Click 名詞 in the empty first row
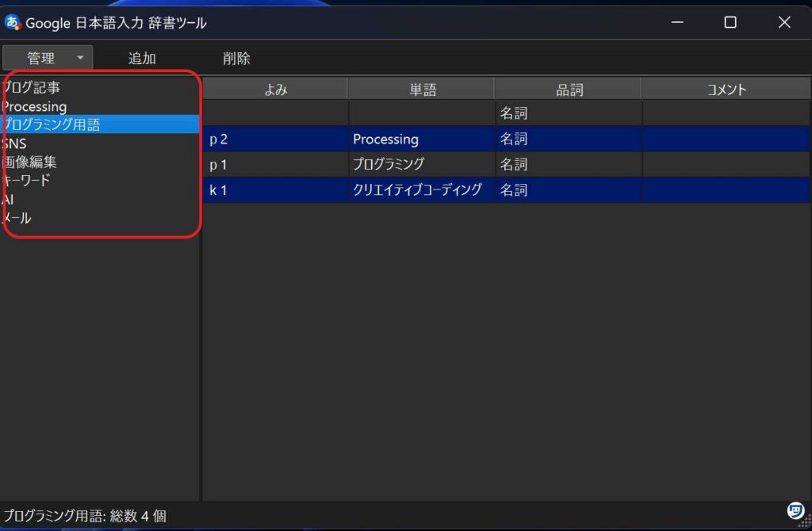The height and width of the screenshot is (531, 812). [569, 113]
